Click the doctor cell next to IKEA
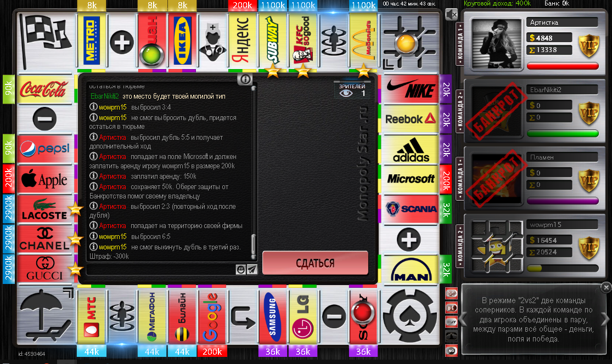 (x=212, y=42)
